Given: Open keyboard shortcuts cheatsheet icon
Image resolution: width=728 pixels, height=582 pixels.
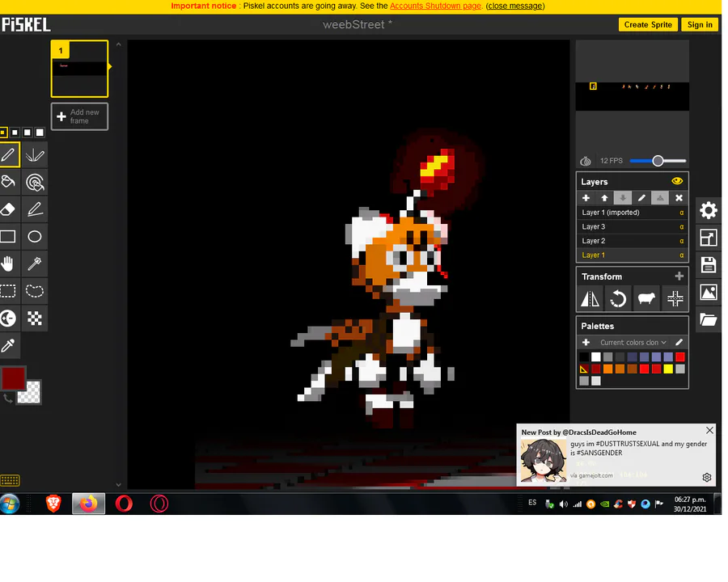Looking at the screenshot, I should click(10, 480).
